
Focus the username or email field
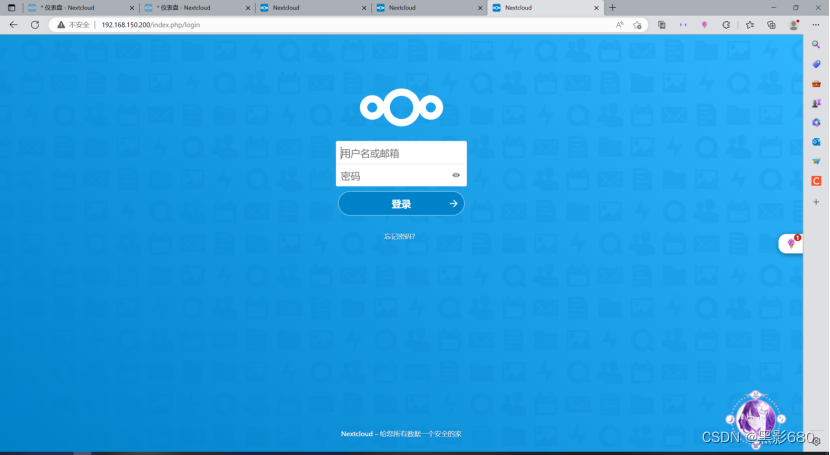point(401,153)
